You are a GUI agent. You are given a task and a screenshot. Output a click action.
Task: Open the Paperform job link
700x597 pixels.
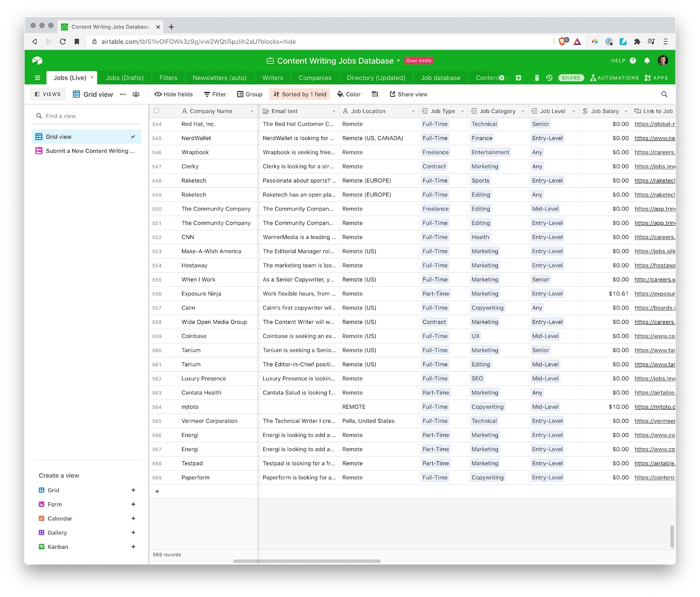654,478
